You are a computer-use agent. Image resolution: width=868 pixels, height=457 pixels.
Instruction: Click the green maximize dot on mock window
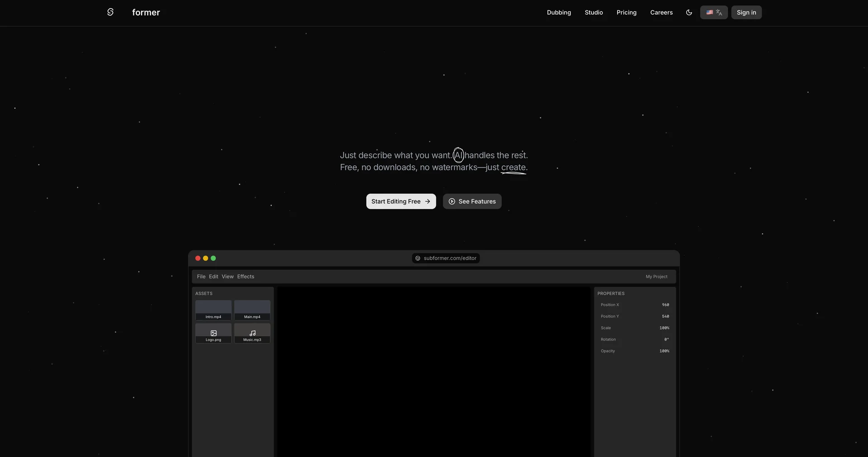(x=213, y=258)
